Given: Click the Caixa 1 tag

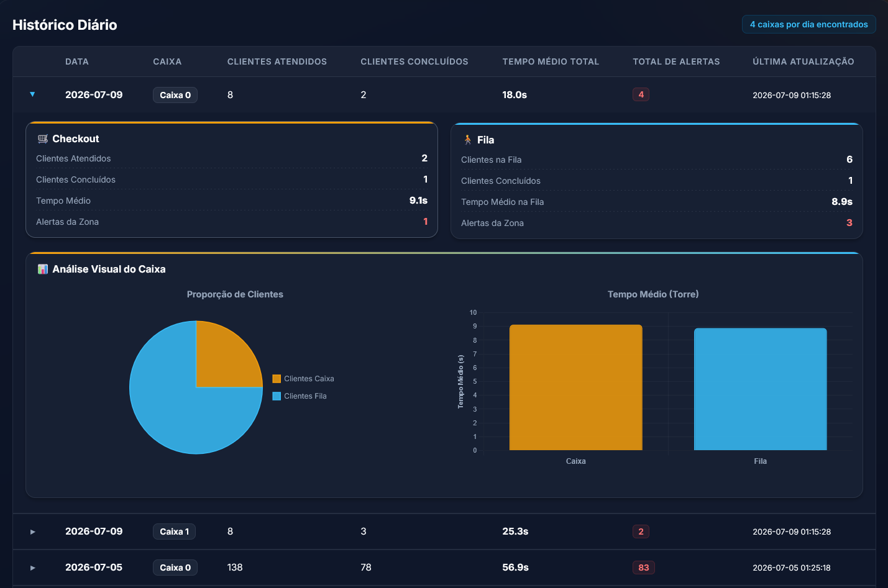Looking at the screenshot, I should (x=175, y=531).
